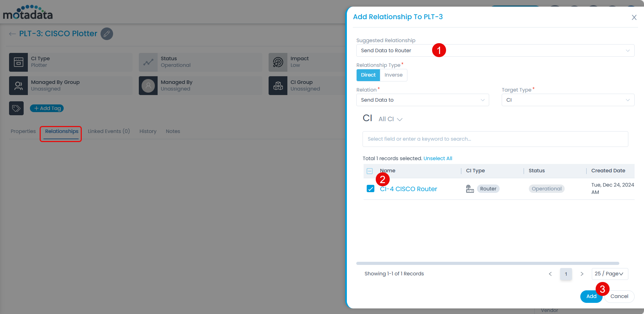
Task: Click the Managed By Group people icon
Action: pyautogui.click(x=18, y=86)
